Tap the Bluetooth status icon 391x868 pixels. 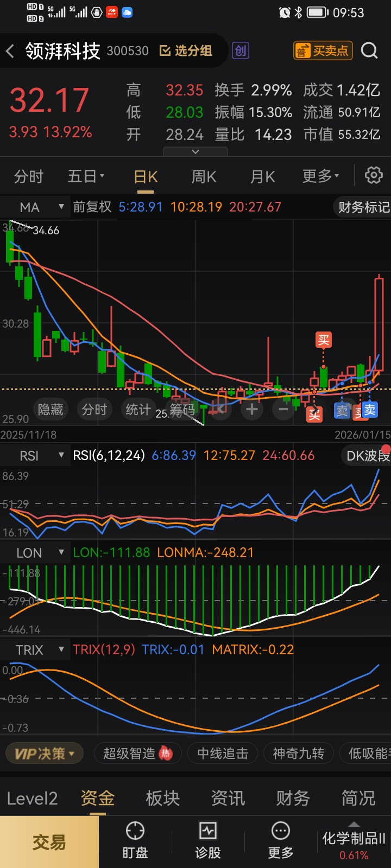[x=298, y=12]
